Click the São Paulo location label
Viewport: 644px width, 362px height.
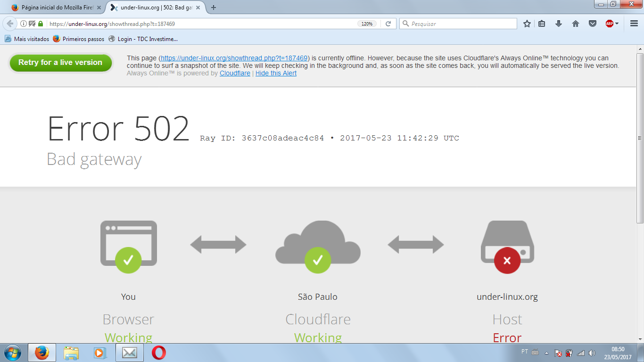[318, 296]
